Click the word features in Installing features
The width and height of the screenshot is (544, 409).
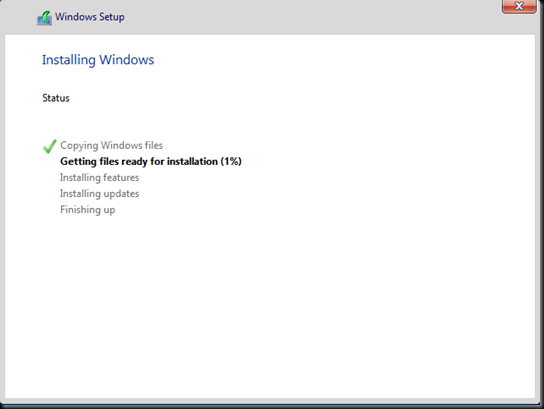click(x=121, y=178)
